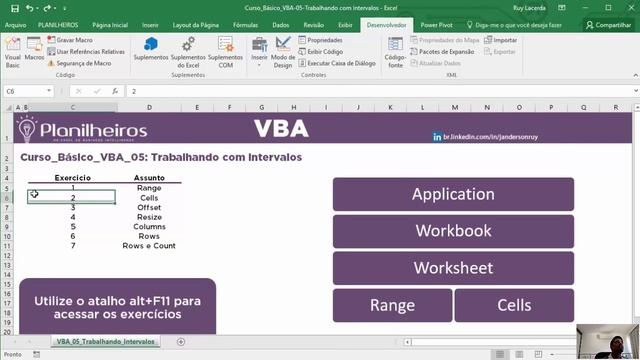
Task: Switch to the Inserir tab
Action: (x=150, y=25)
